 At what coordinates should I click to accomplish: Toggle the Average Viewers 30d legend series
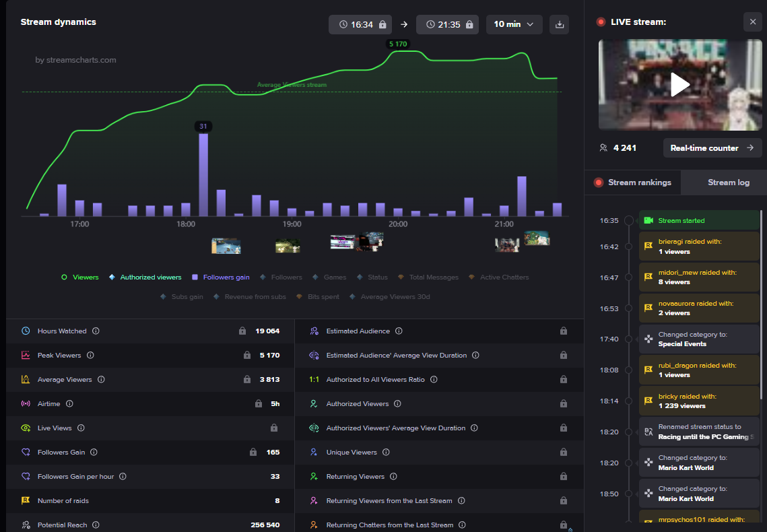[x=389, y=297]
